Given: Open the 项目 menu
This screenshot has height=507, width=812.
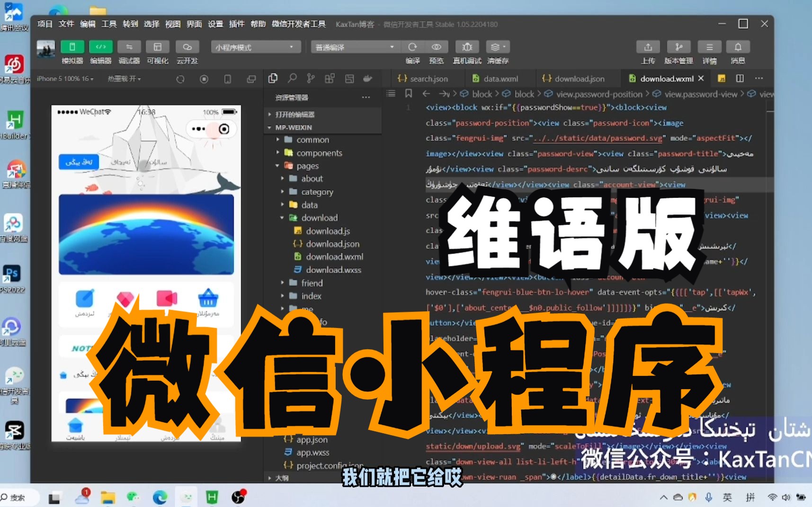Looking at the screenshot, I should 45,24.
